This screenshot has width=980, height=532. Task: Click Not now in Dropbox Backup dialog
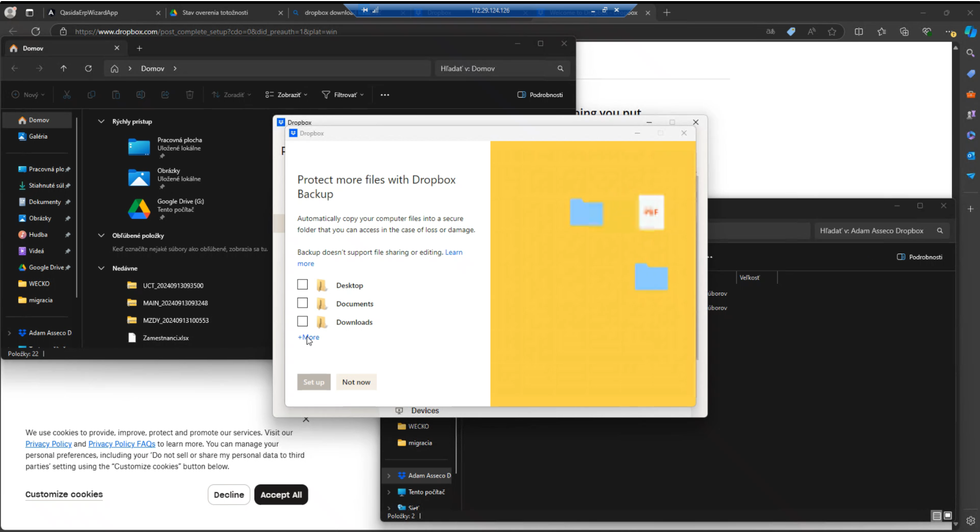coord(356,382)
